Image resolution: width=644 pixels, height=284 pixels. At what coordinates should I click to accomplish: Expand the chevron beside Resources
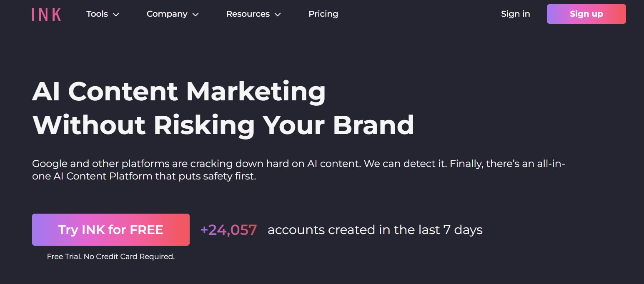pos(277,15)
